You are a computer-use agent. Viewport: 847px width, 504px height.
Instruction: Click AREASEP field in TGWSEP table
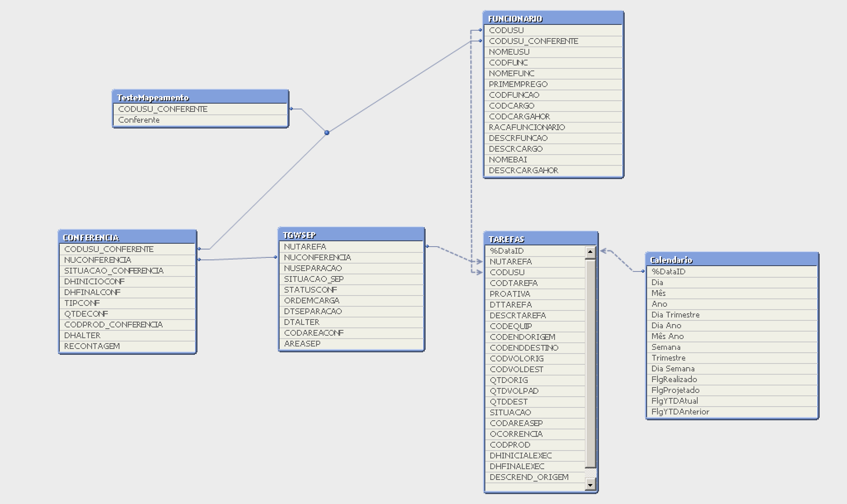tap(302, 344)
